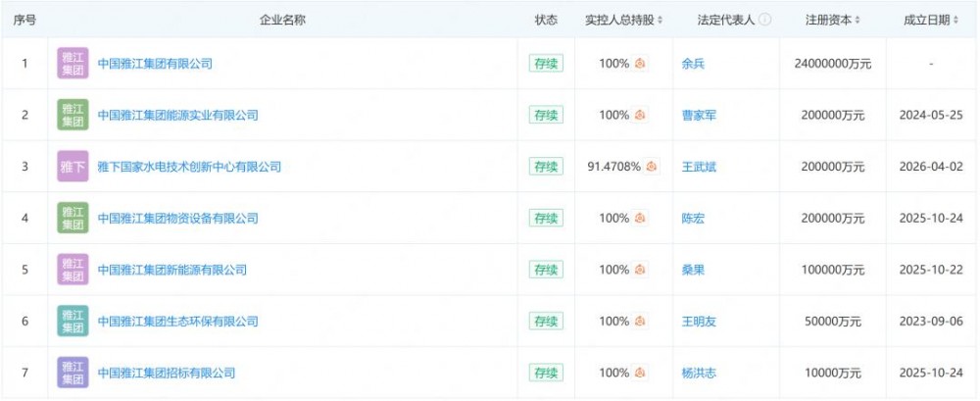Screen dimensions: 980x401
Task: Sort by the 注册资本 column arrows
Action: point(858,20)
